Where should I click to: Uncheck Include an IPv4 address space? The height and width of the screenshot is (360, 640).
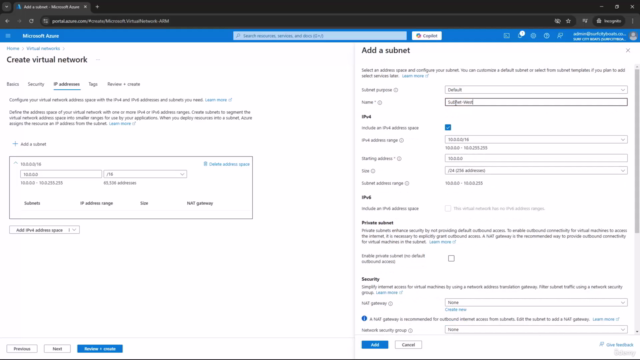point(448,127)
